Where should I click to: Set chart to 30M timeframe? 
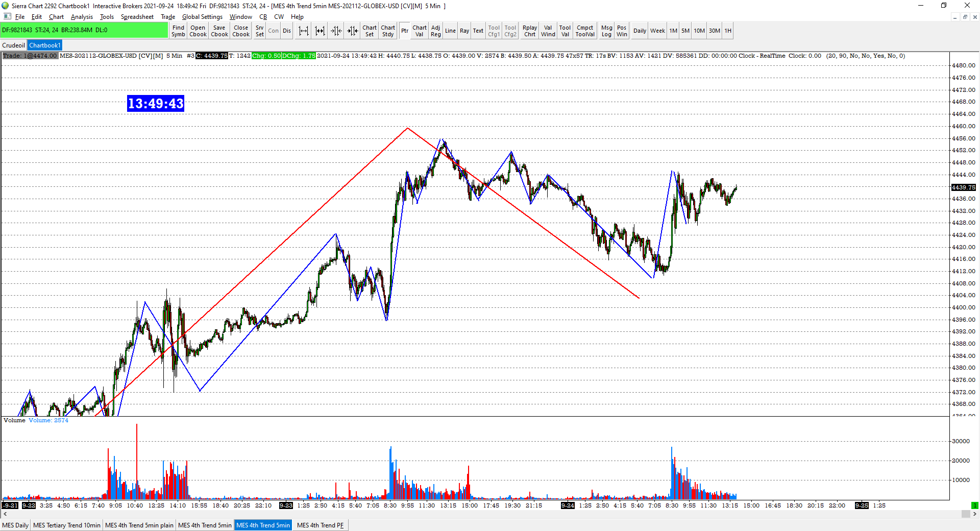tap(715, 31)
